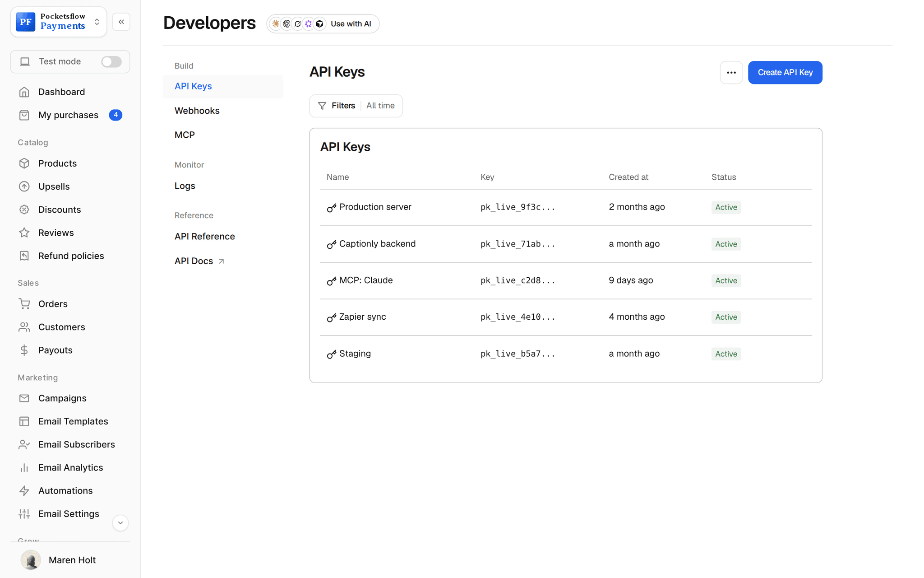924x578 pixels.
Task: Click the Reviews star icon
Action: pyautogui.click(x=24, y=233)
